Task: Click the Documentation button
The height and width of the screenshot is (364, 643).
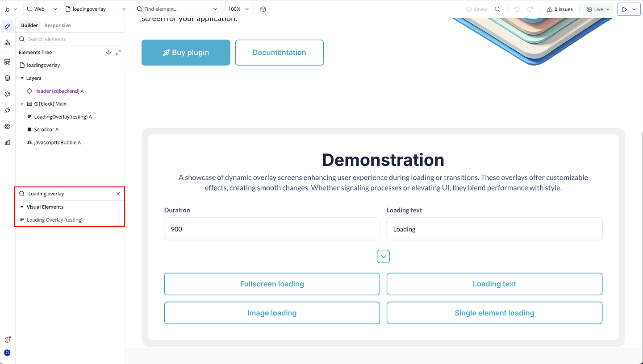Action: click(x=279, y=53)
